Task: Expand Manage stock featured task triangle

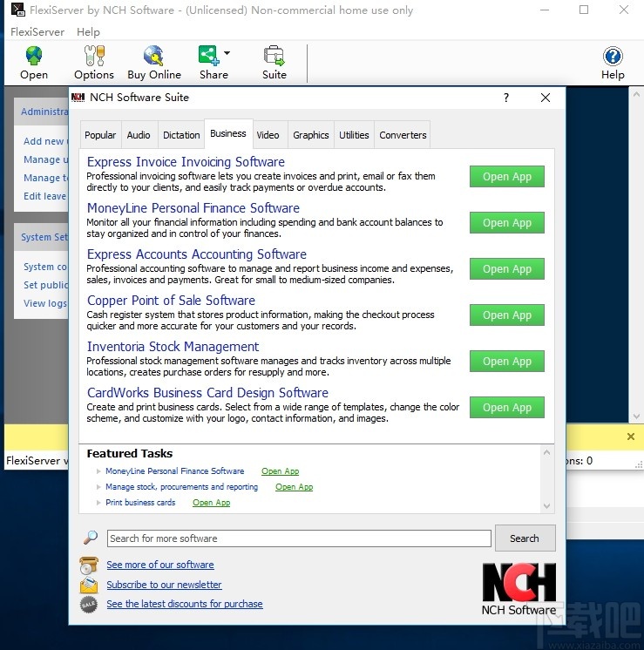Action: [x=98, y=487]
